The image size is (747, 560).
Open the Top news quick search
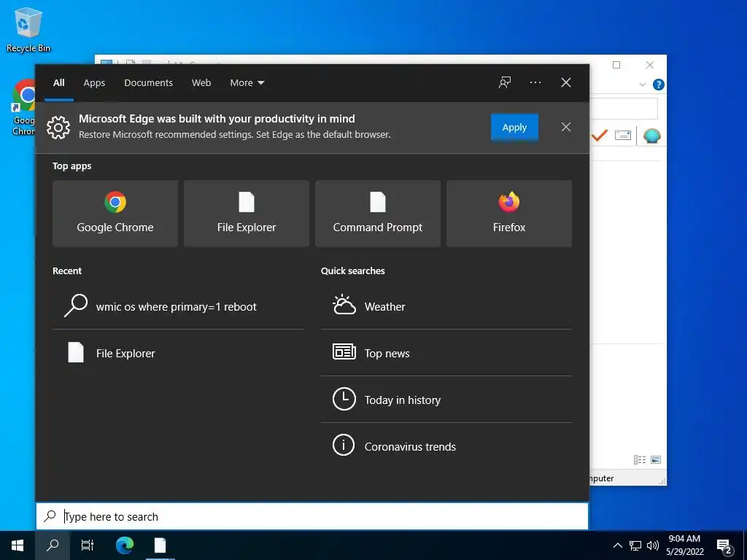pos(446,354)
